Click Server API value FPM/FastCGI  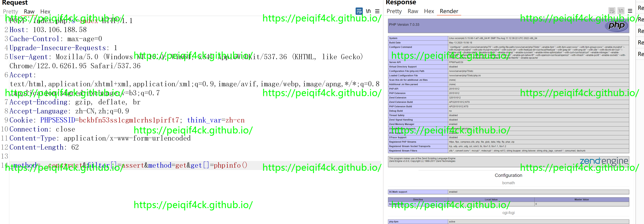[x=456, y=62]
